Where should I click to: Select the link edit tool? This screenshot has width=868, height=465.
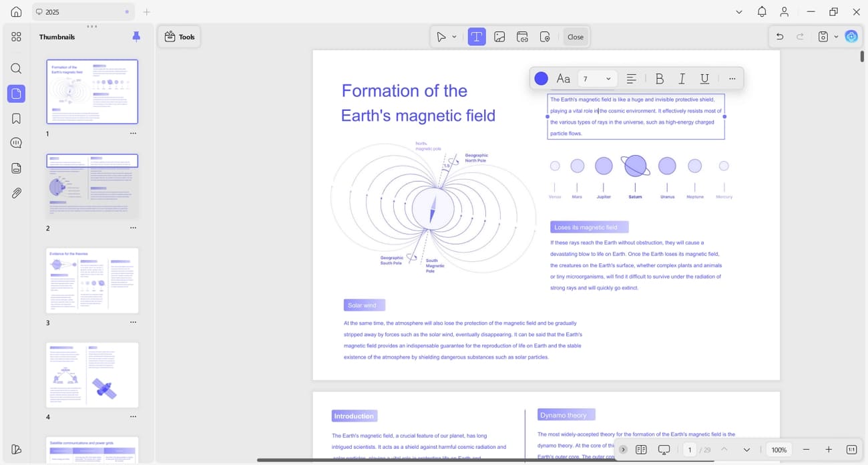tap(523, 37)
